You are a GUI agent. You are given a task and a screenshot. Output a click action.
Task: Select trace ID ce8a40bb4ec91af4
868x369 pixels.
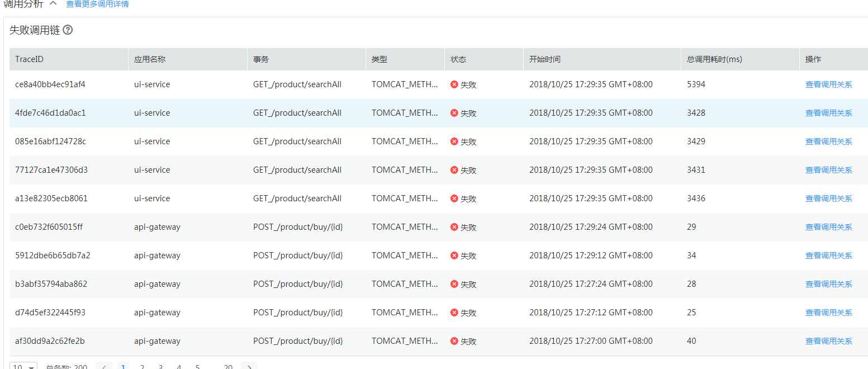[x=50, y=84]
